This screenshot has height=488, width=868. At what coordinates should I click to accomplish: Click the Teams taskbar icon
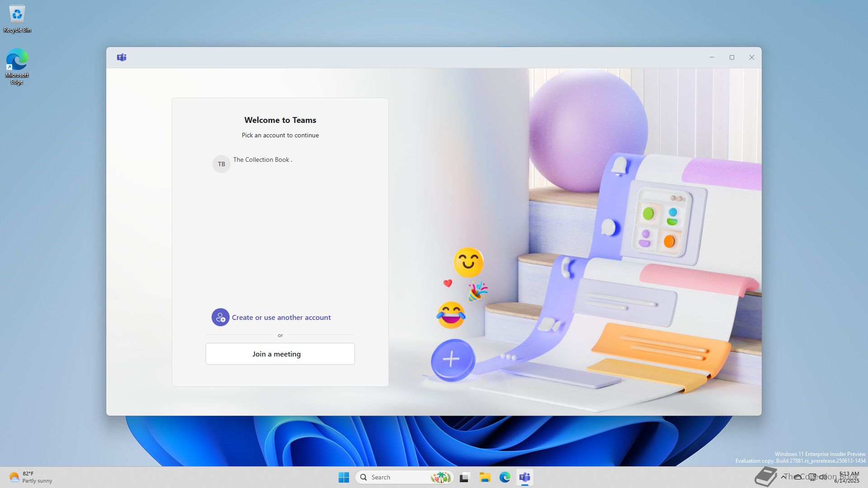click(525, 477)
